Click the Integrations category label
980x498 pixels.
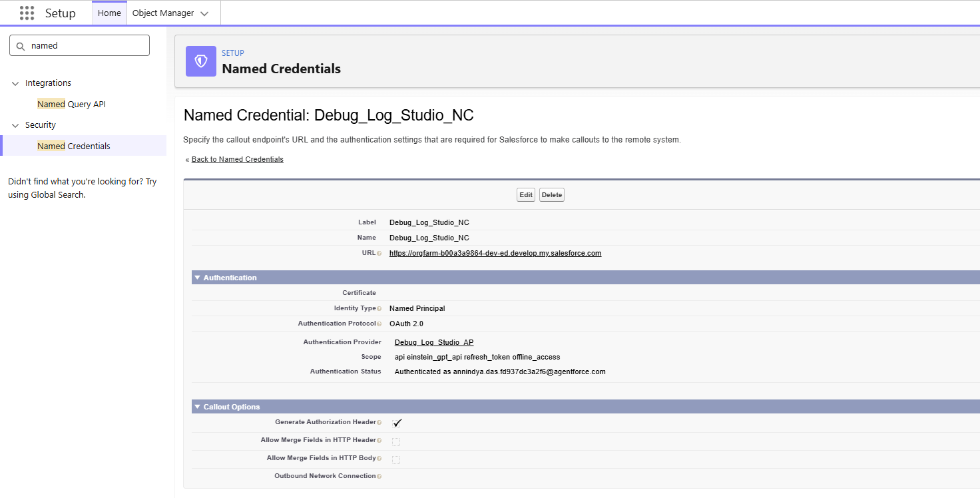[x=48, y=83]
